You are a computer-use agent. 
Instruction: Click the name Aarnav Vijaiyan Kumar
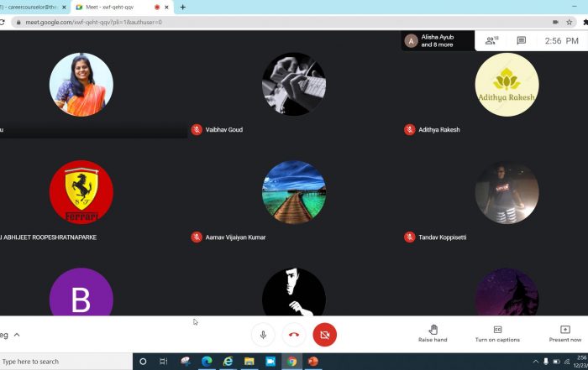coord(235,237)
